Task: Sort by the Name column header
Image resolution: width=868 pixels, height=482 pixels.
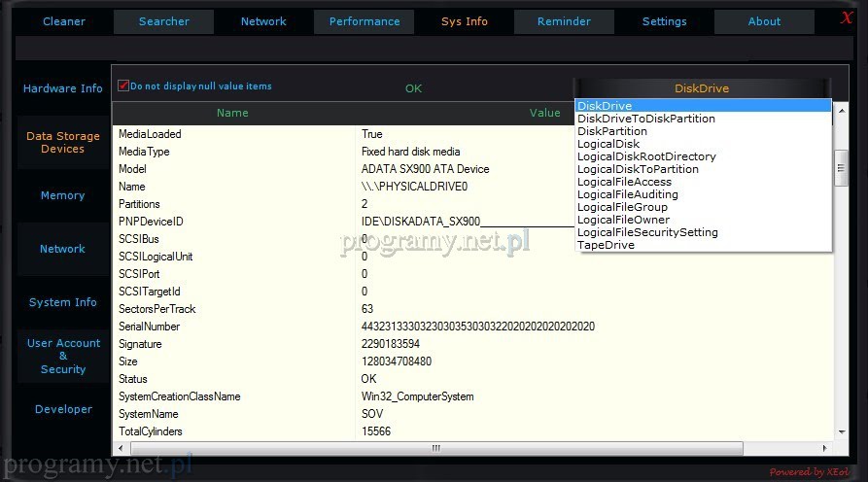Action: click(x=232, y=113)
